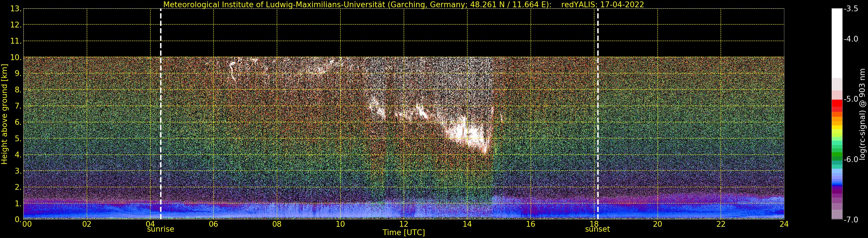The width and height of the screenshot is (868, 238).
Task: Click the time-axis tick label '14'
Action: (467, 224)
